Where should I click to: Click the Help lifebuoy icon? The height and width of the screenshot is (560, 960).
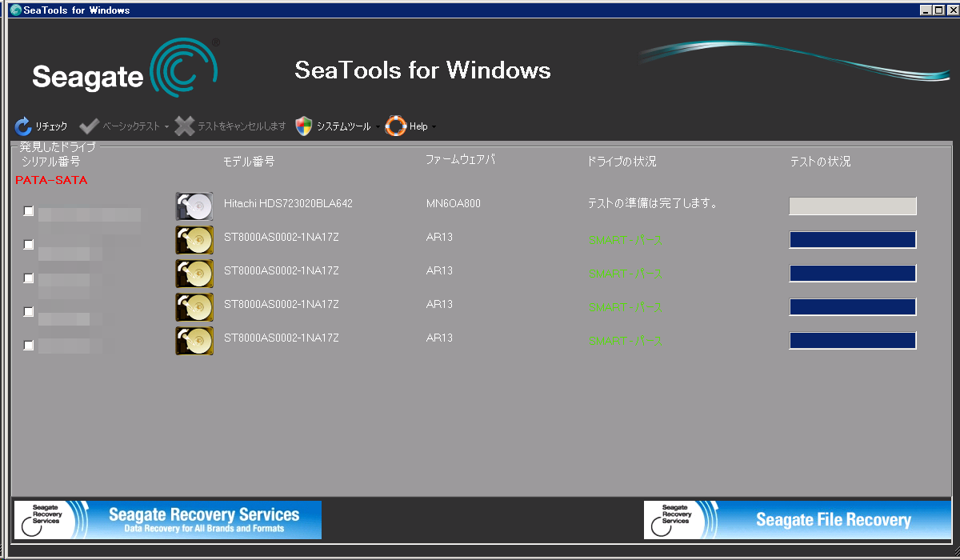pos(396,126)
